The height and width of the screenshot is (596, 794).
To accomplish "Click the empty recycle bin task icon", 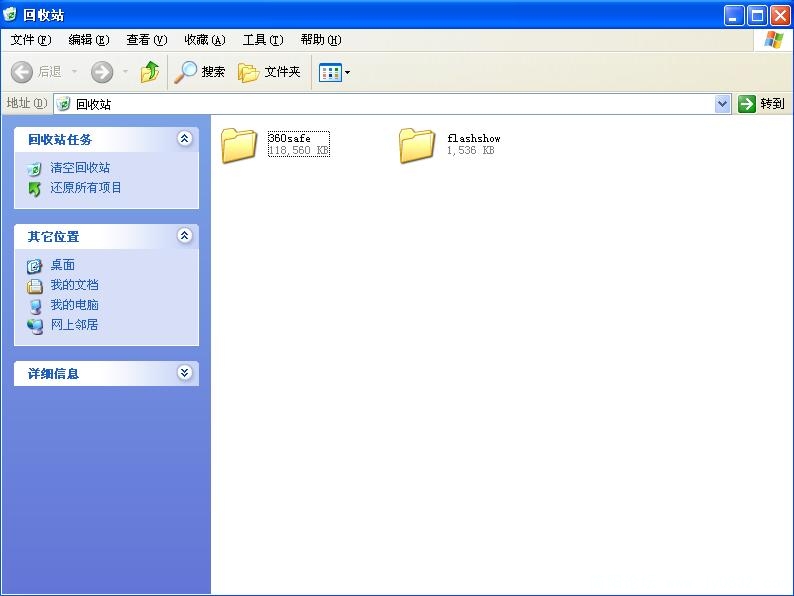I will pyautogui.click(x=34, y=169).
